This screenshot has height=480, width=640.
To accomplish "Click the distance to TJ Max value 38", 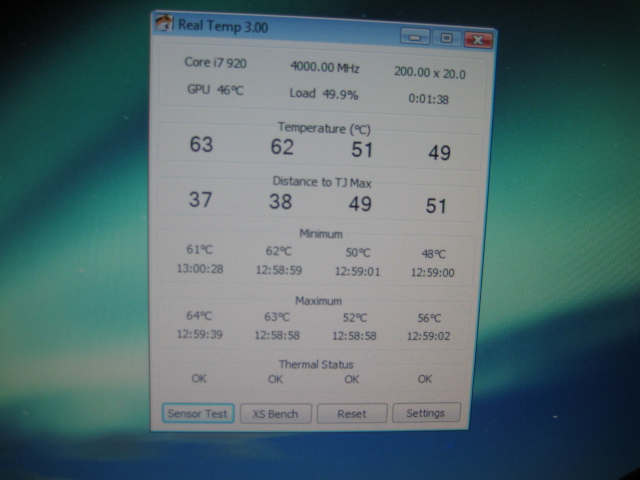I will (280, 202).
